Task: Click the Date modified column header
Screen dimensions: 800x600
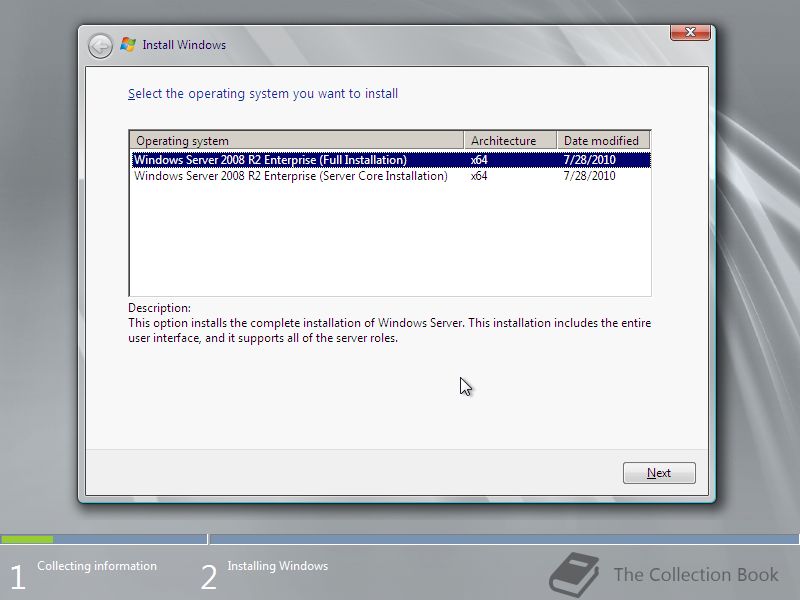Action: (603, 140)
